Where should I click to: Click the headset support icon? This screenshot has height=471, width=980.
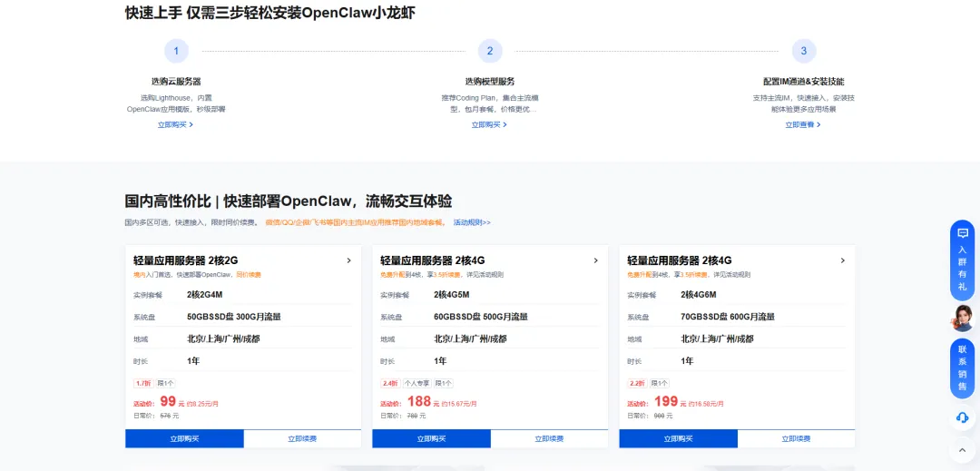pos(963,417)
